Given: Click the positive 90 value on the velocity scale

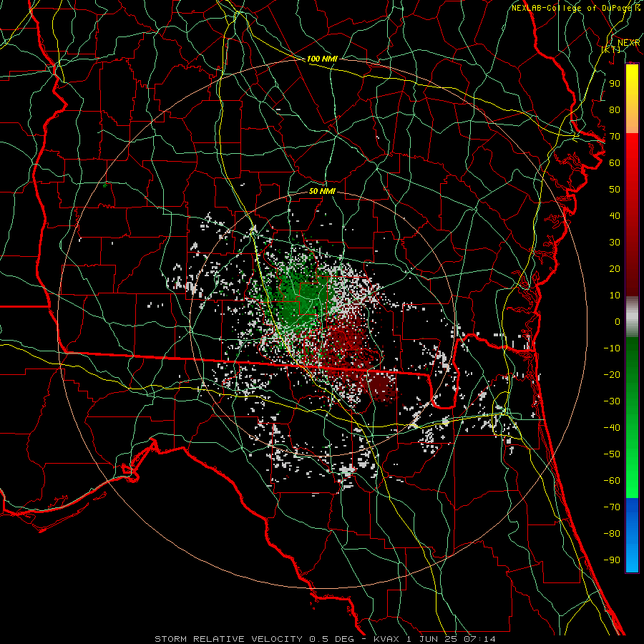Looking at the screenshot, I should (x=615, y=84).
